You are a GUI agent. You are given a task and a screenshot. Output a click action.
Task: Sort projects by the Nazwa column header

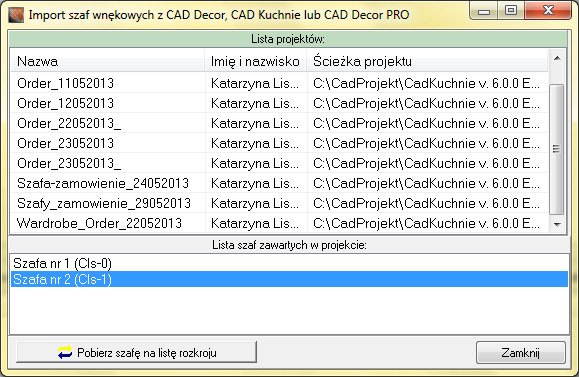107,61
